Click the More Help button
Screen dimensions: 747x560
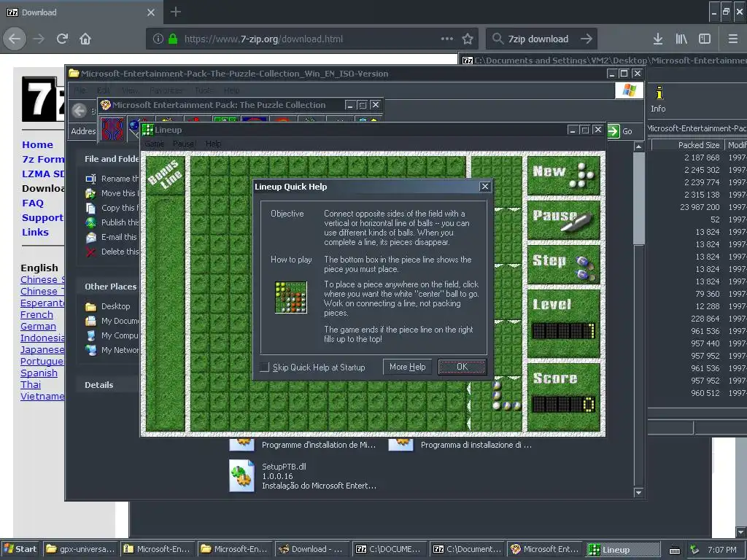click(x=407, y=367)
